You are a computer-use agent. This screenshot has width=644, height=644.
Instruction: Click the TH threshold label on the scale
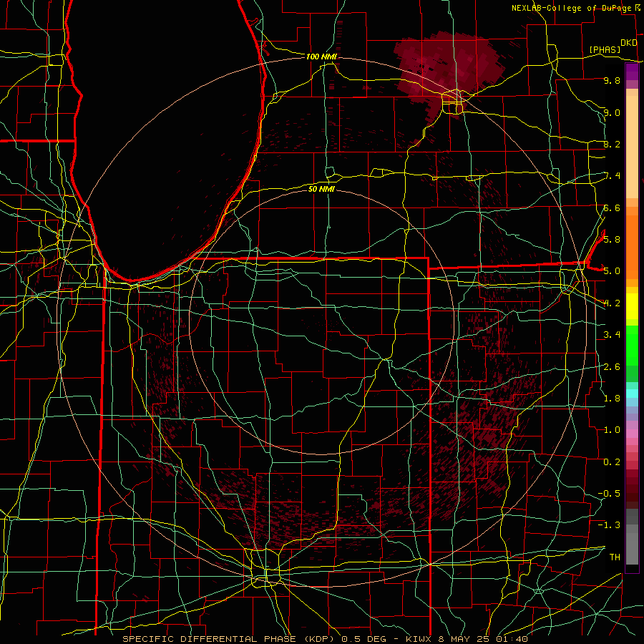pos(615,557)
